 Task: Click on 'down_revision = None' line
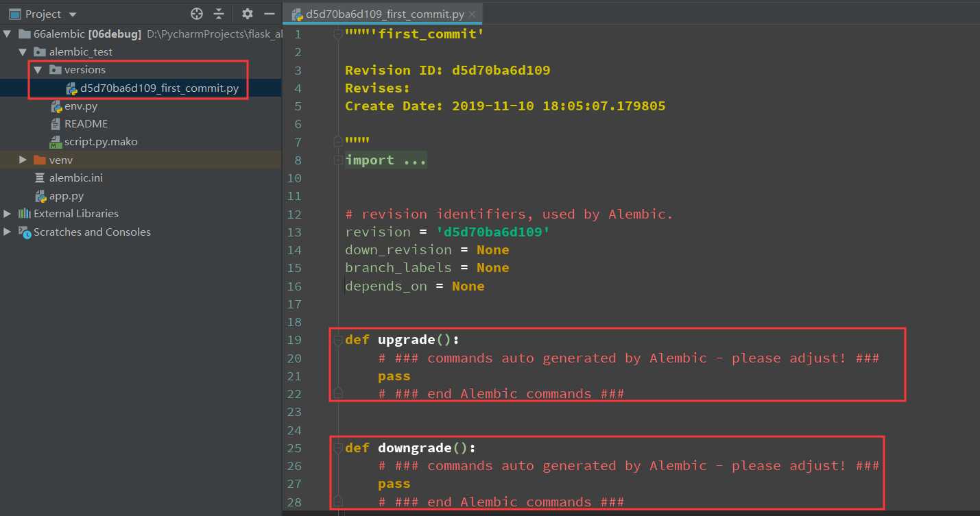(x=427, y=249)
